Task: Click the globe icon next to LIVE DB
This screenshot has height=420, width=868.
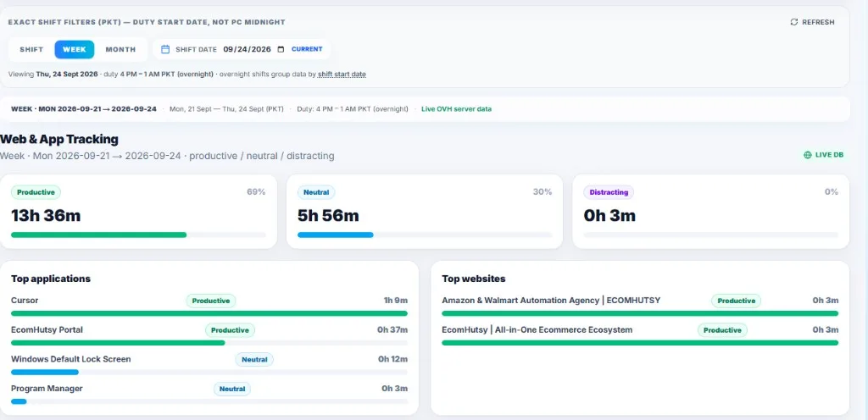Action: [807, 155]
